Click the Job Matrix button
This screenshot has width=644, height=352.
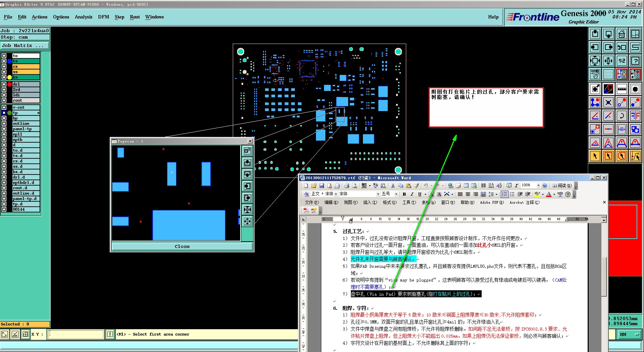[x=25, y=45]
